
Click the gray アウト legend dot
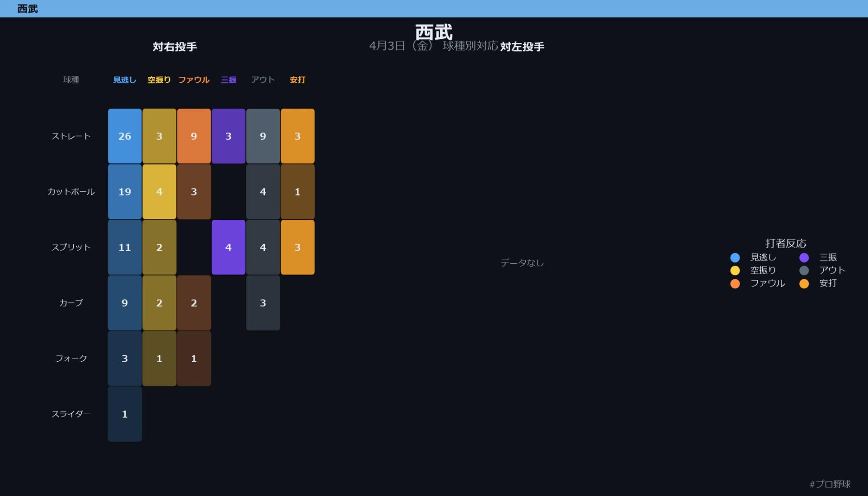[x=804, y=270]
